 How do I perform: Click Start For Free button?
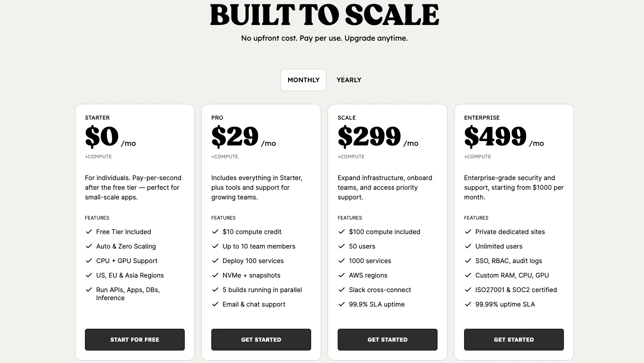point(135,340)
